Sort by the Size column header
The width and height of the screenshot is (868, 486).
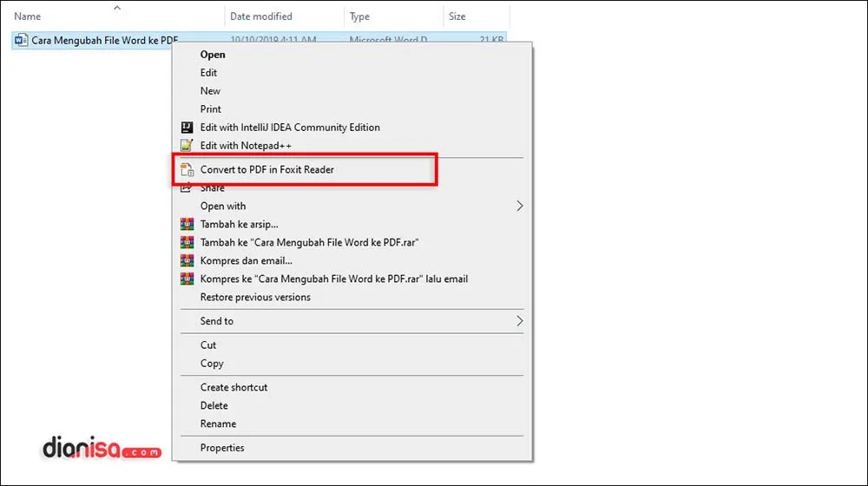click(457, 16)
